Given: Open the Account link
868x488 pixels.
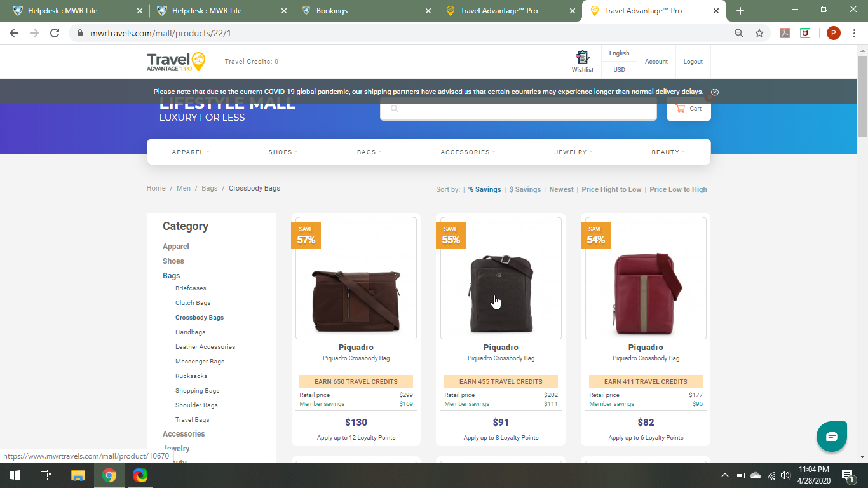Looking at the screenshot, I should (656, 62).
